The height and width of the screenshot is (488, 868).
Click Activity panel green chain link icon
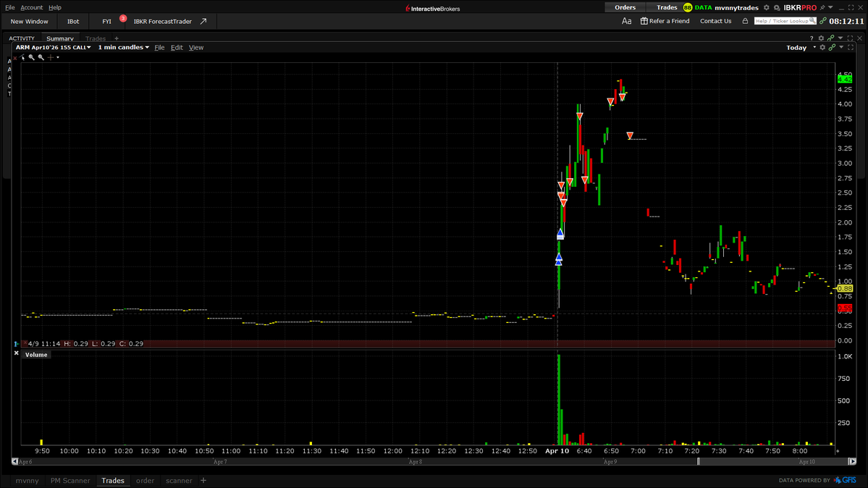[x=831, y=39]
